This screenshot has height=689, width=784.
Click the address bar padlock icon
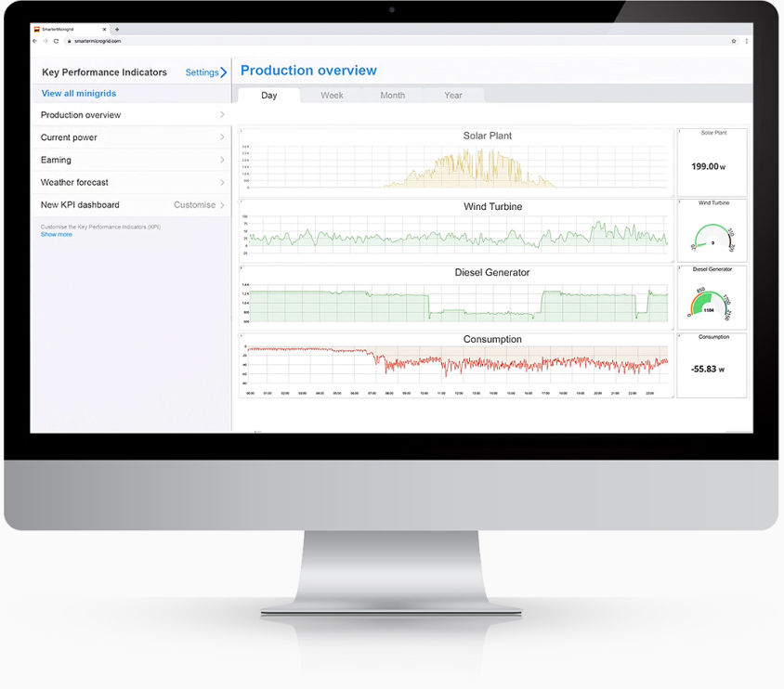click(69, 41)
